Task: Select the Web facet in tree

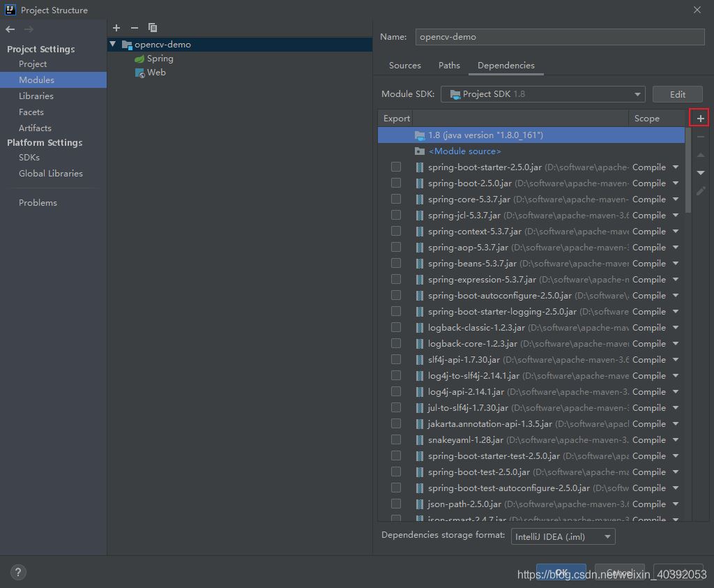Action: (x=156, y=73)
